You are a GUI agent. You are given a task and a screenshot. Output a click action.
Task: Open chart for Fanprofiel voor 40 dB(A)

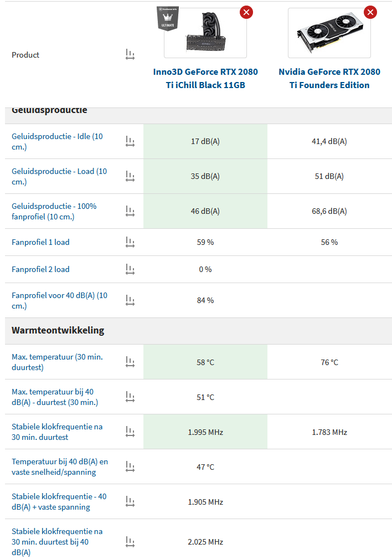pos(130,300)
